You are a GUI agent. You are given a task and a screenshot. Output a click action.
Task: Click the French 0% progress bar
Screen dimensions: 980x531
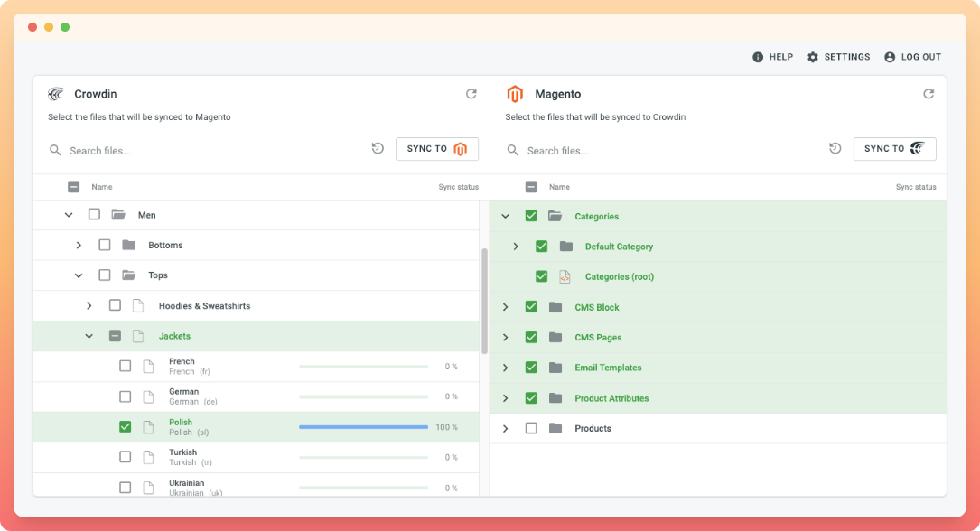[363, 367]
